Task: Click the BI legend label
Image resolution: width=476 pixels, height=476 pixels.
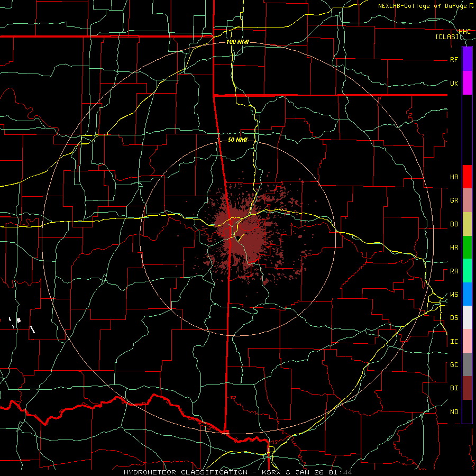Action: click(454, 388)
